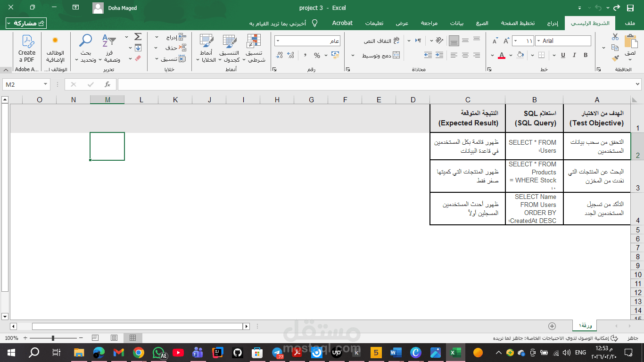Add a new sheet with plus
This screenshot has width=644, height=362.
tap(552, 326)
